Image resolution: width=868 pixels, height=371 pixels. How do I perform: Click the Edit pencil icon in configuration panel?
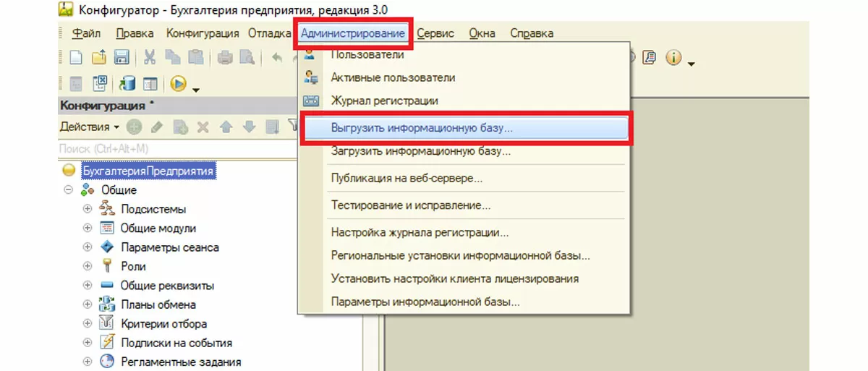click(157, 127)
